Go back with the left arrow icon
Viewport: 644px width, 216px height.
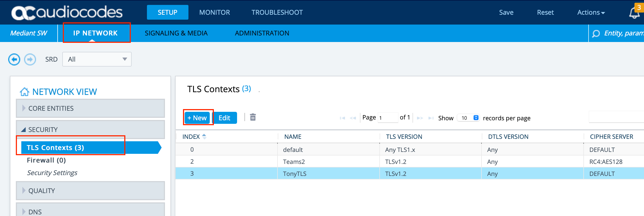pyautogui.click(x=14, y=59)
